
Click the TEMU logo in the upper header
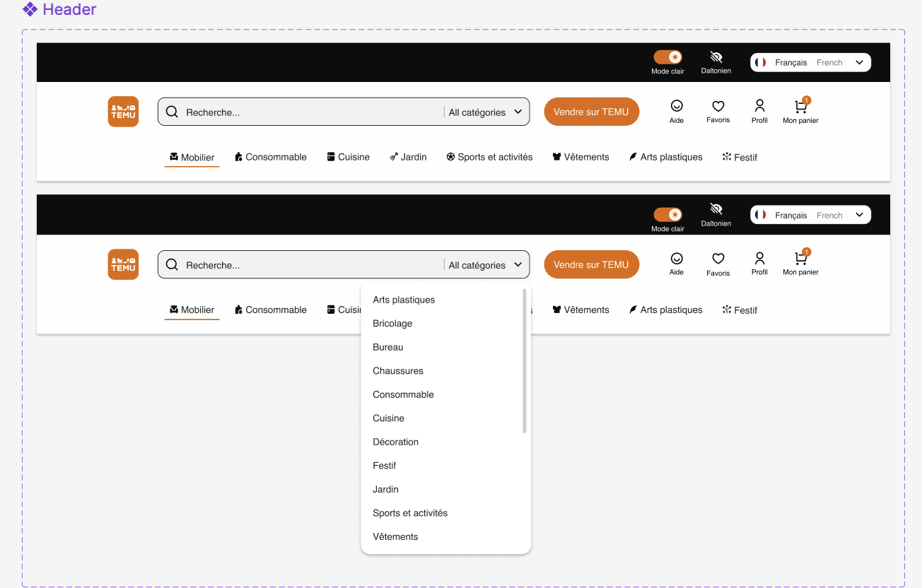[123, 112]
